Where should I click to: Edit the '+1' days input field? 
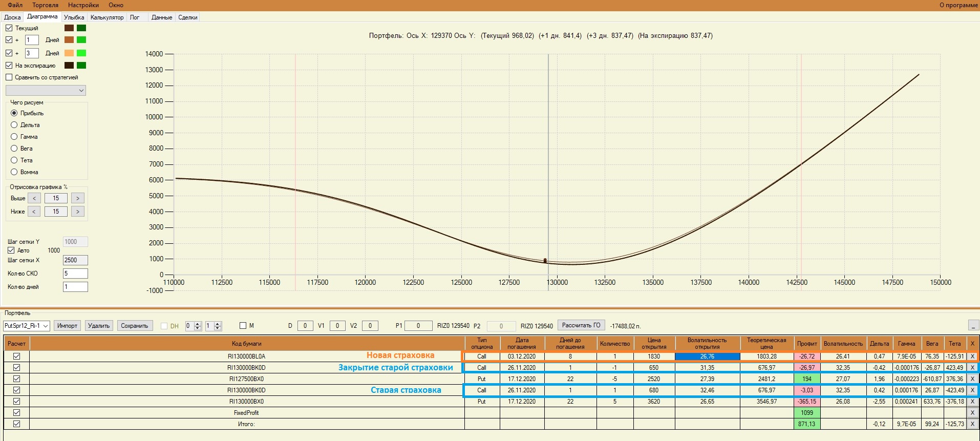tap(32, 40)
